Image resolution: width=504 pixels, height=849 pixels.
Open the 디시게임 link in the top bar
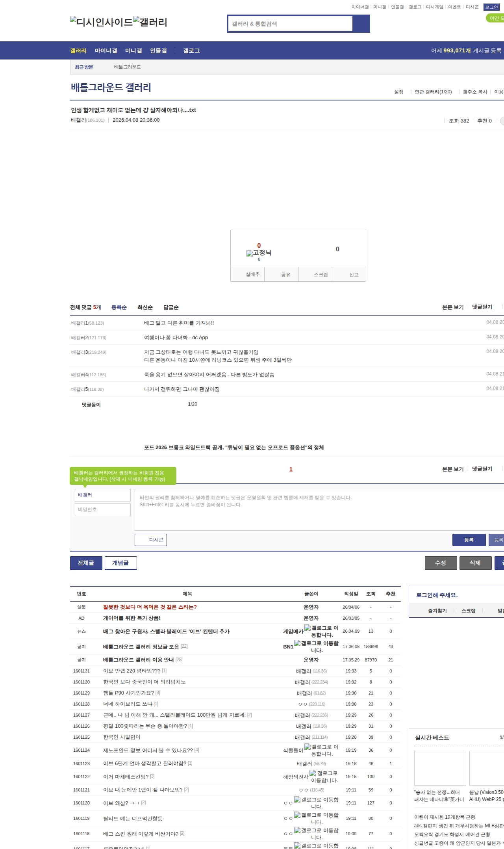coord(434,7)
